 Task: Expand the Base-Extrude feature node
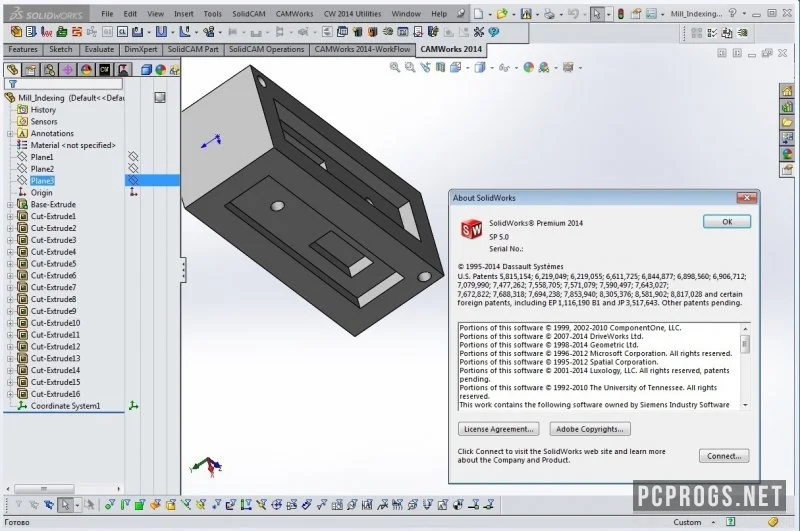click(x=10, y=205)
